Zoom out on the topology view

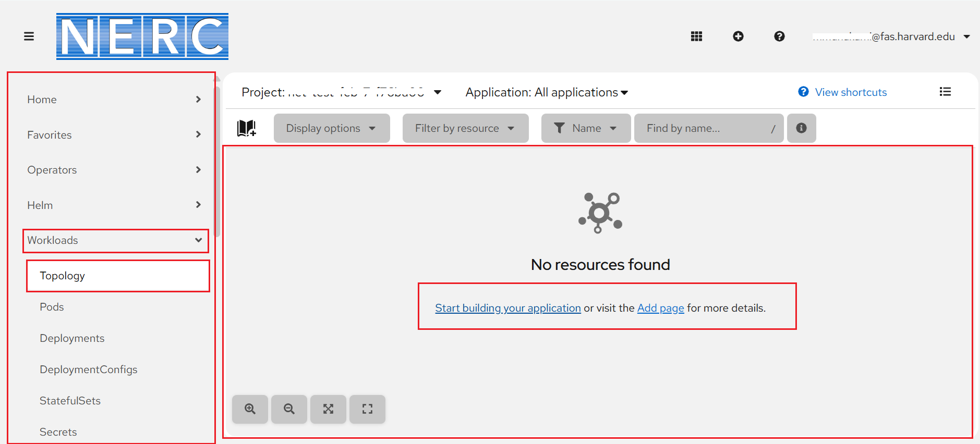point(289,409)
